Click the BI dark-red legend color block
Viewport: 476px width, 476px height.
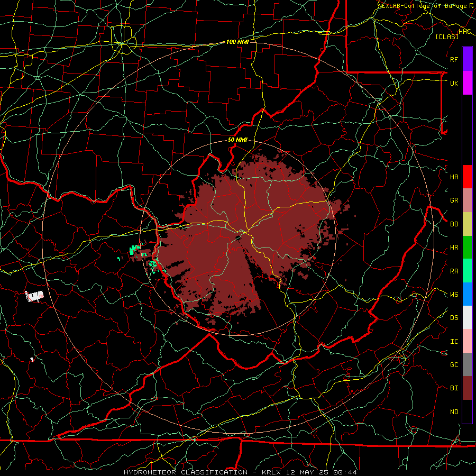pos(467,388)
